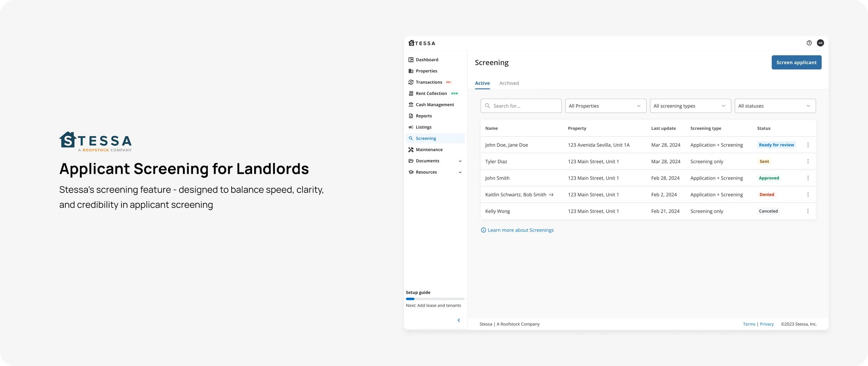The image size is (868, 366).
Task: Click the Dashboard sidebar icon
Action: click(x=411, y=60)
